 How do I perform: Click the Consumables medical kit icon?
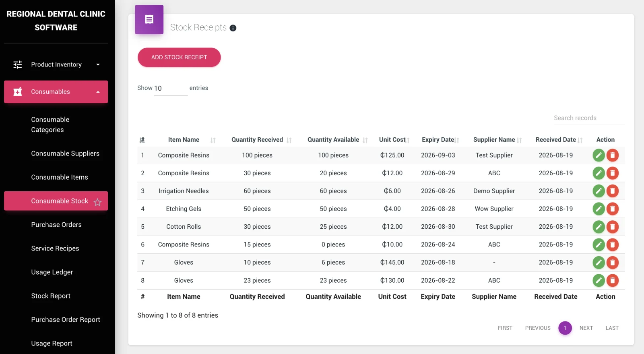point(18,92)
